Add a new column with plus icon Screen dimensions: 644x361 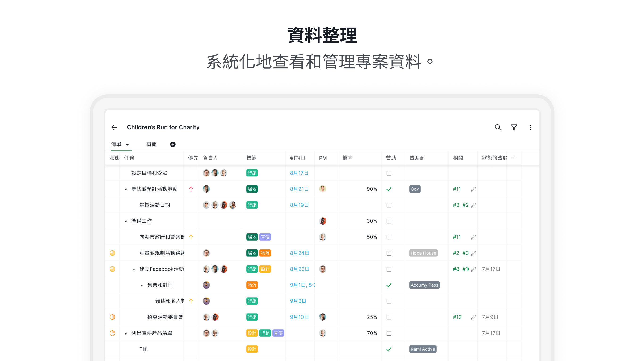[x=514, y=158]
